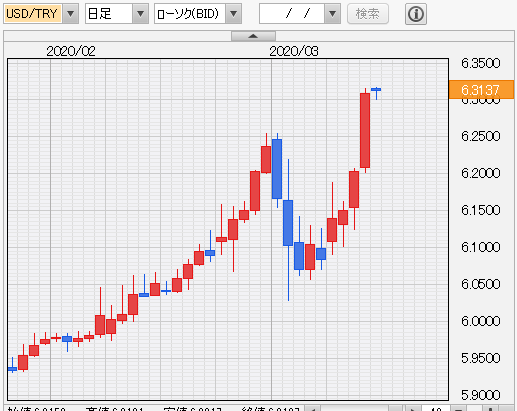Click the 検索 search button

point(368,14)
